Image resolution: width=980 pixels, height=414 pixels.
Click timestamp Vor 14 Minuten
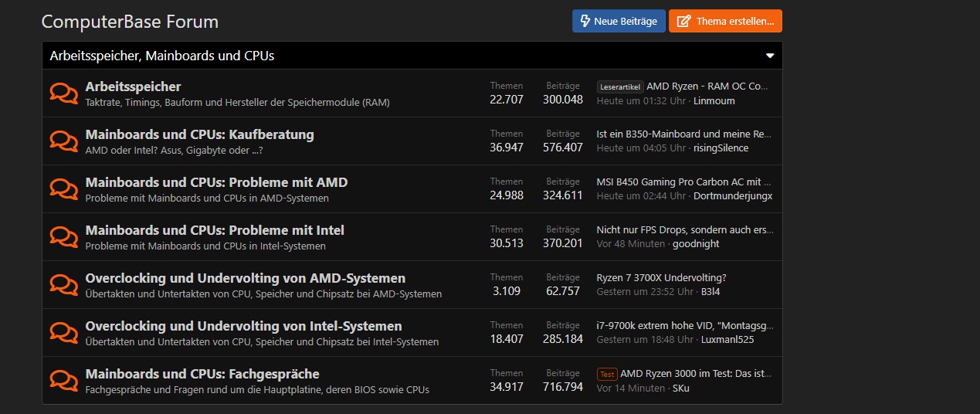pyautogui.click(x=631, y=388)
